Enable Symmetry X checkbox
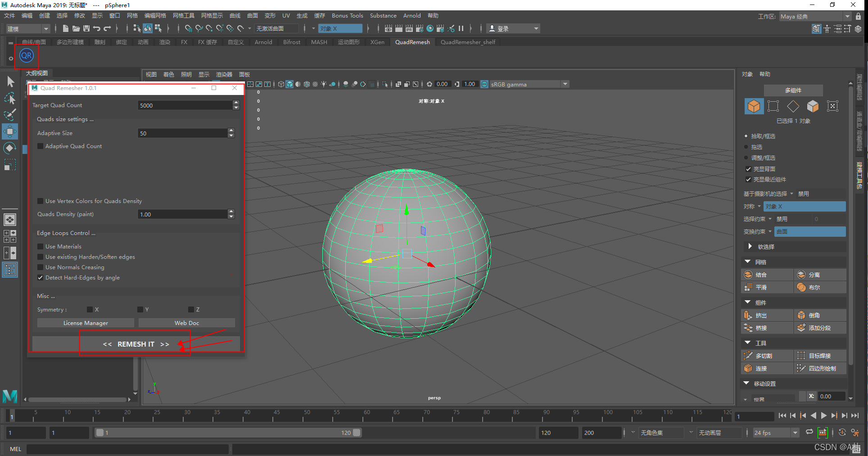868x456 pixels. [x=90, y=309]
